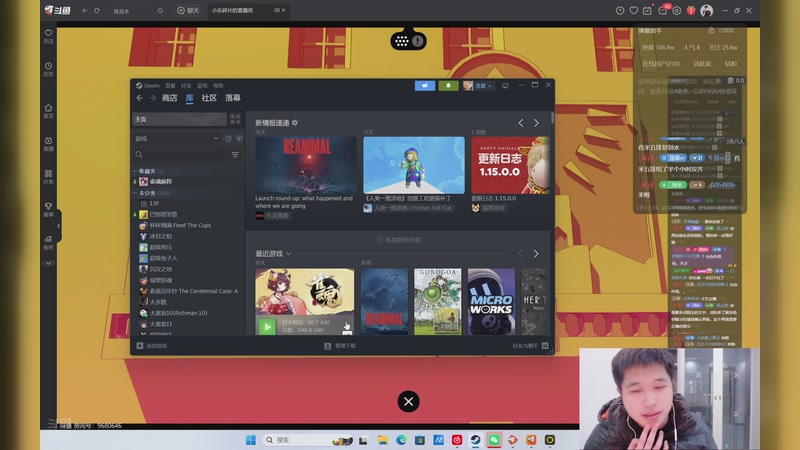
Task: Show next news items arrow
Action: (x=536, y=123)
